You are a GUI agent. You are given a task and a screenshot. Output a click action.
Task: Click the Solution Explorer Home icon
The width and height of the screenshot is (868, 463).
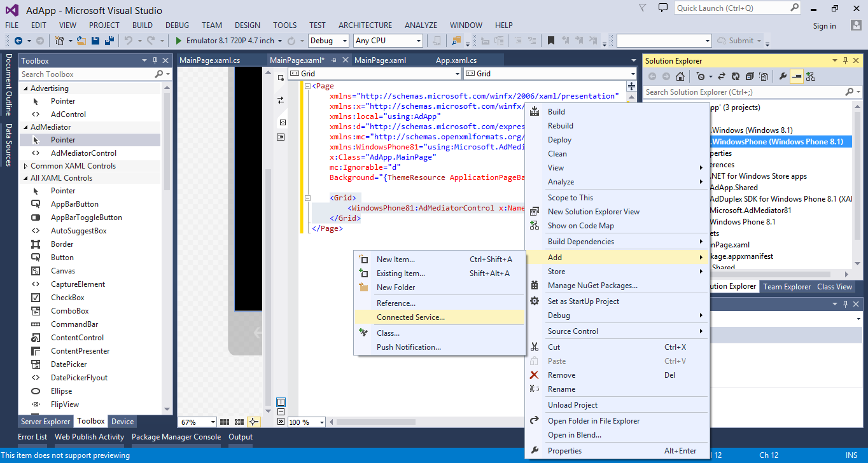tap(680, 76)
